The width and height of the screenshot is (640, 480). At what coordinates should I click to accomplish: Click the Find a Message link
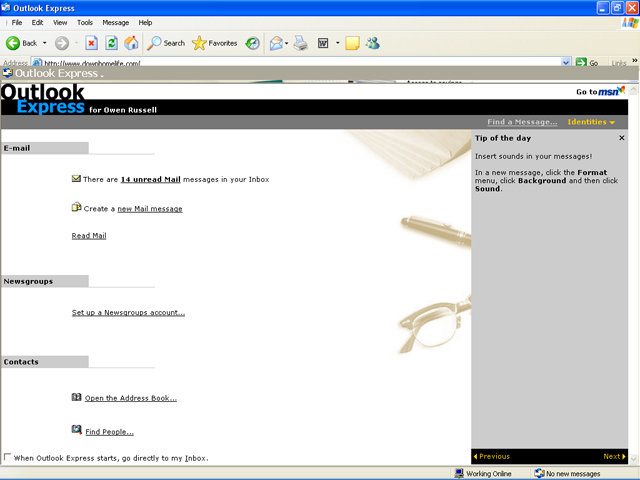pos(522,122)
